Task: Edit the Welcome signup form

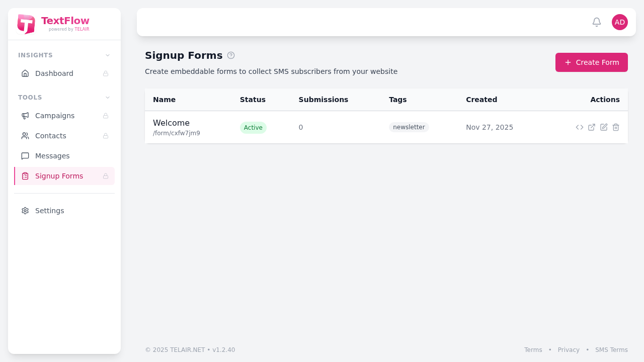Action: click(604, 127)
